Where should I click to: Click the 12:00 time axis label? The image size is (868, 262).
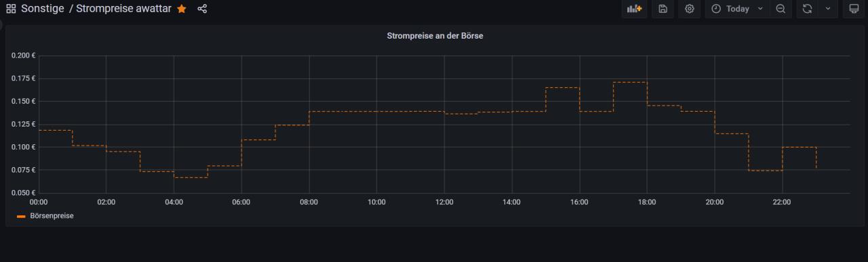pos(444,202)
